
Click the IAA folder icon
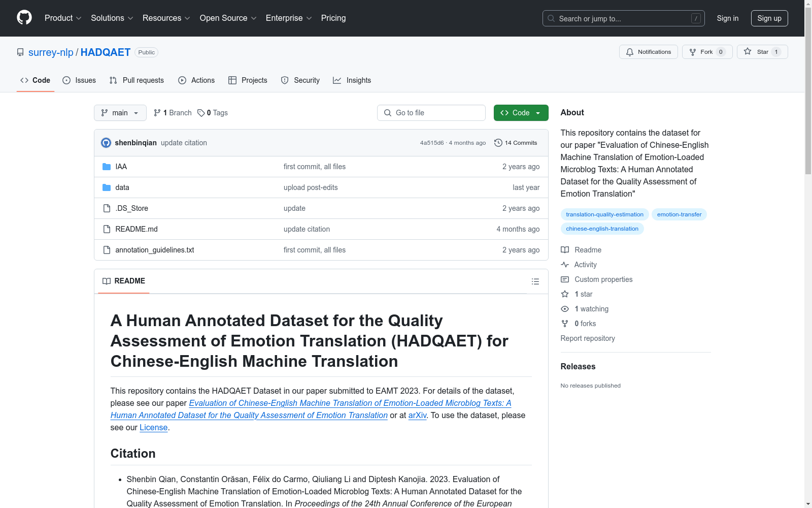point(107,167)
